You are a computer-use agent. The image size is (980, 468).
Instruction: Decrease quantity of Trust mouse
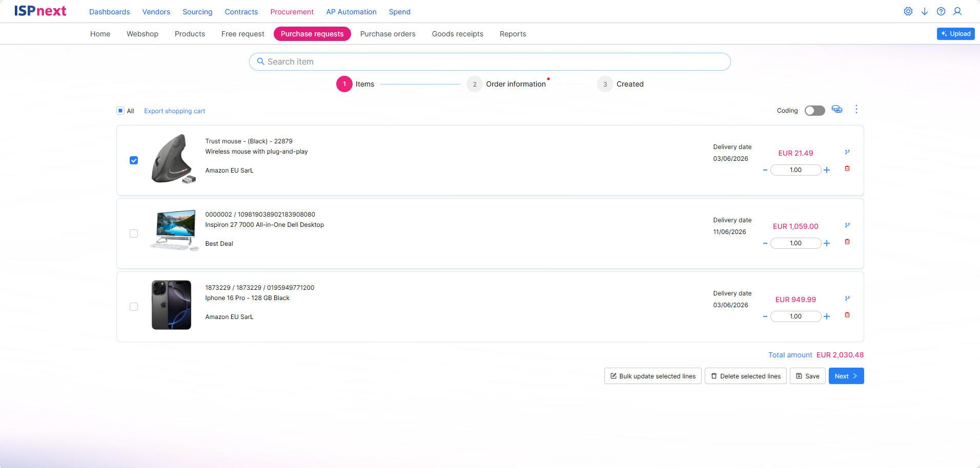coord(765,170)
